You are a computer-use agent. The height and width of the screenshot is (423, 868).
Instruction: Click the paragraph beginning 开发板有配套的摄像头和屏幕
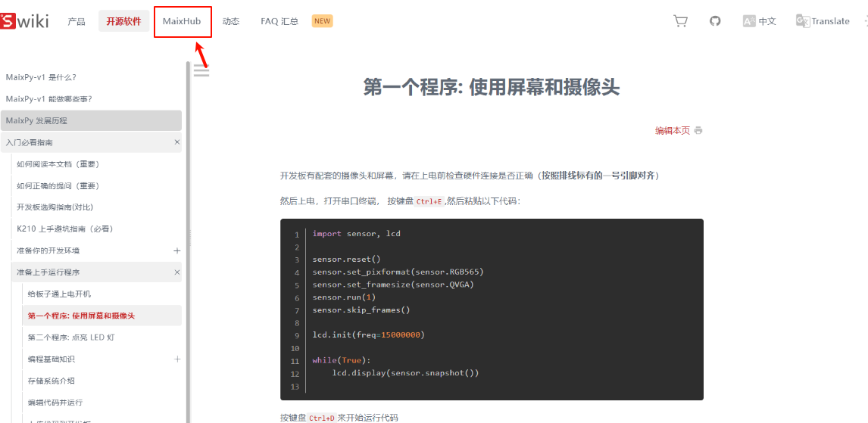coord(470,176)
